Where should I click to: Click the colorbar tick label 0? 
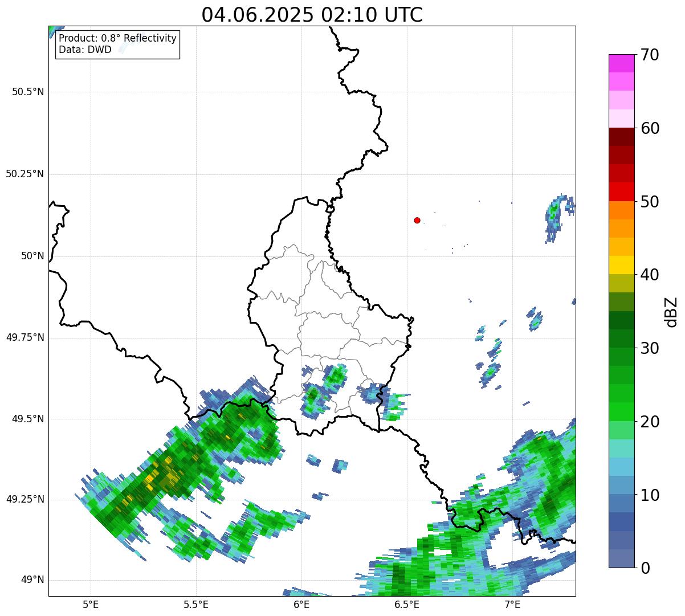645,568
